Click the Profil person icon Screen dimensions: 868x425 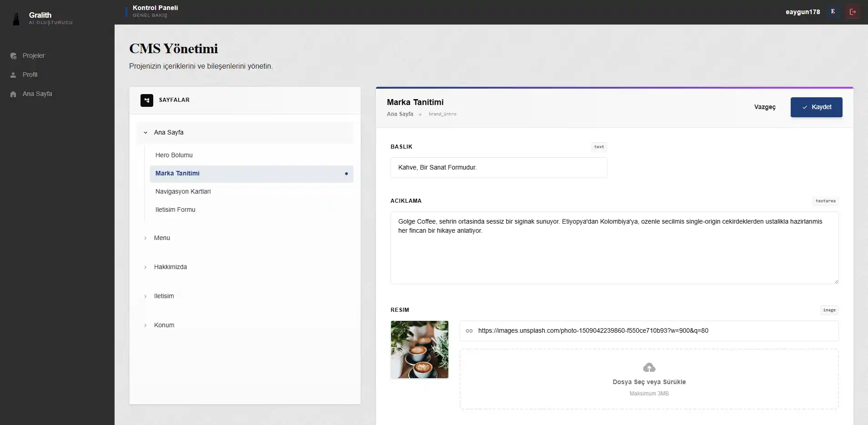pos(13,75)
